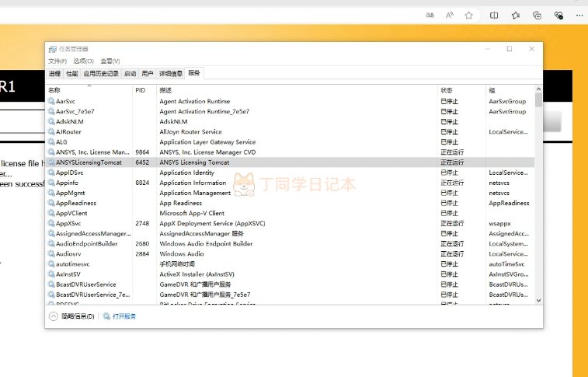Open the split screen icon in Edge

pos(494,15)
